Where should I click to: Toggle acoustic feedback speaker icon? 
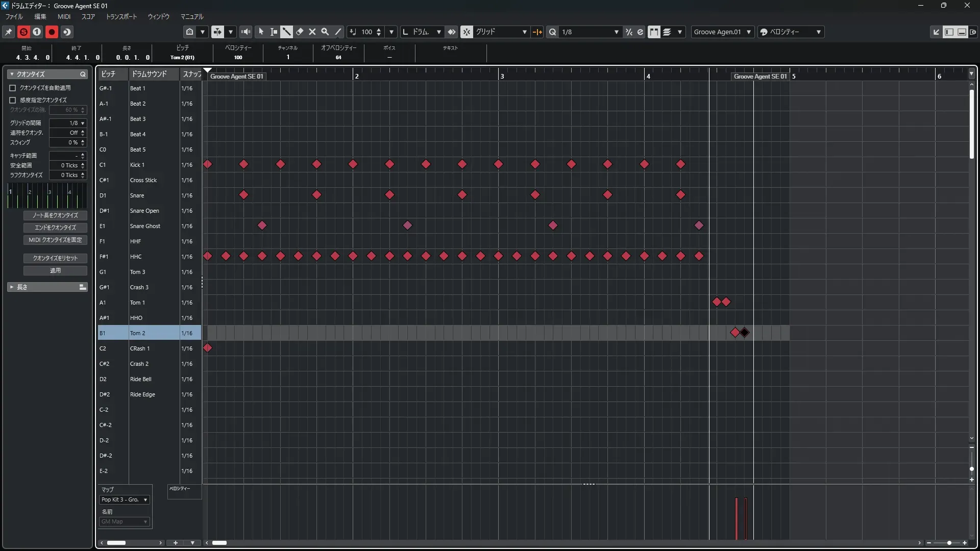pos(246,32)
